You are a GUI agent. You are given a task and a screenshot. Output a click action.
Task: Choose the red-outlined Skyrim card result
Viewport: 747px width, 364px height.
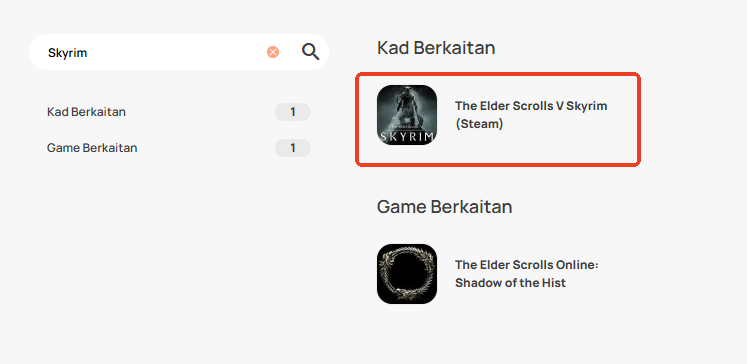click(x=498, y=119)
